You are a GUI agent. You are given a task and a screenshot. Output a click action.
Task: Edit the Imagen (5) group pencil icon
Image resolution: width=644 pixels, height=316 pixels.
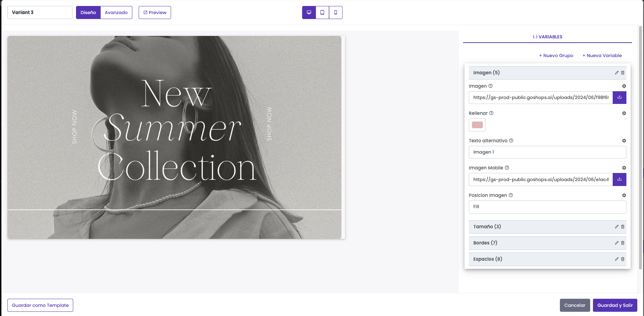click(x=617, y=73)
